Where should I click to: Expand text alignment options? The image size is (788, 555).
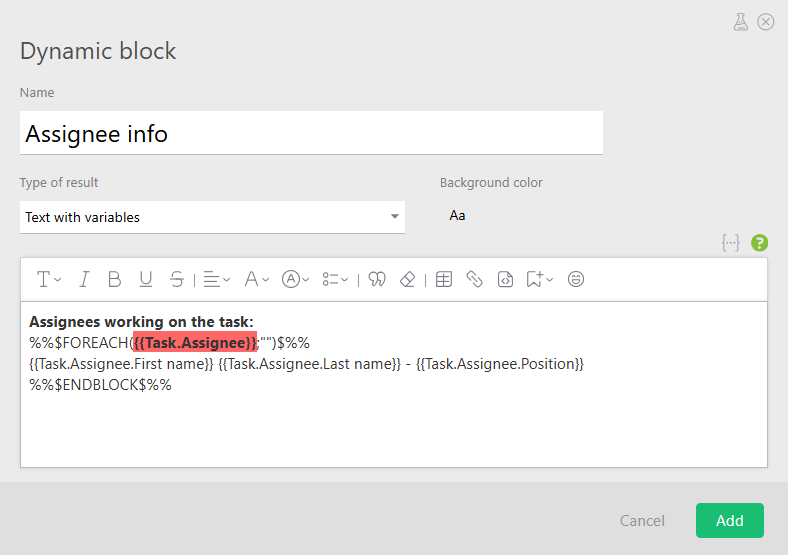[216, 280]
